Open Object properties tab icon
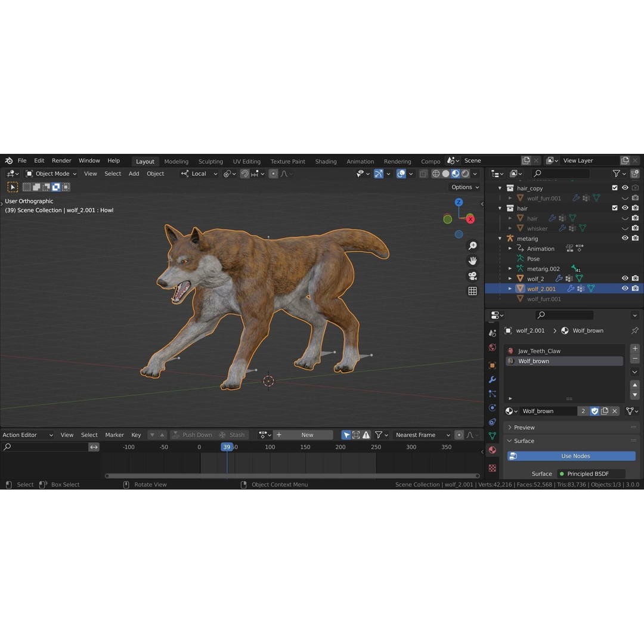 pos(492,365)
